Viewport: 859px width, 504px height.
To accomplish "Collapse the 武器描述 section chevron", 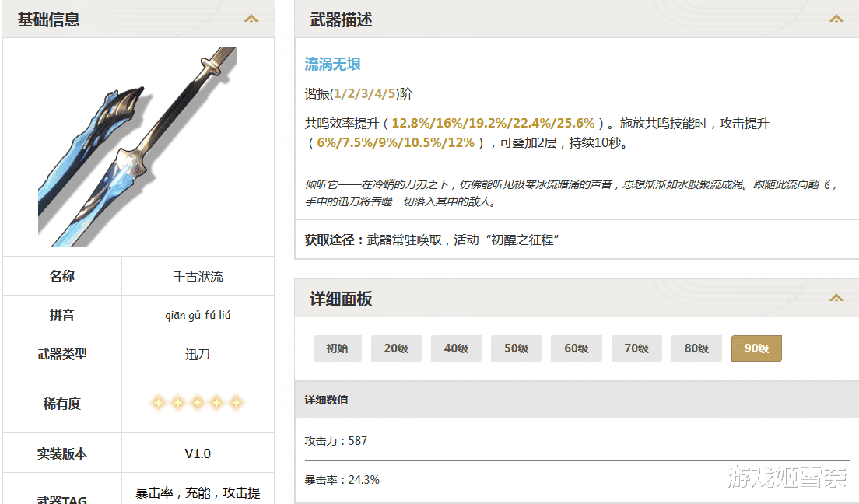I will pyautogui.click(x=836, y=19).
